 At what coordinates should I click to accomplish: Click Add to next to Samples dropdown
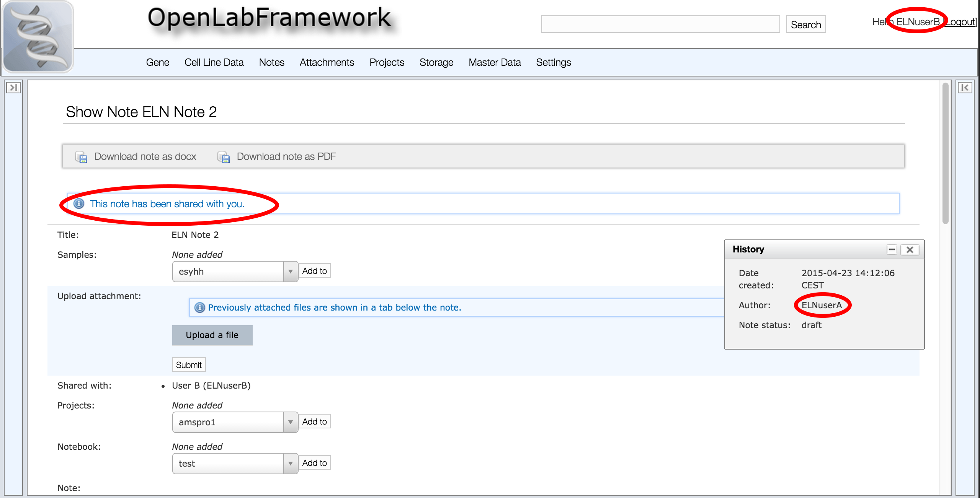tap(314, 271)
